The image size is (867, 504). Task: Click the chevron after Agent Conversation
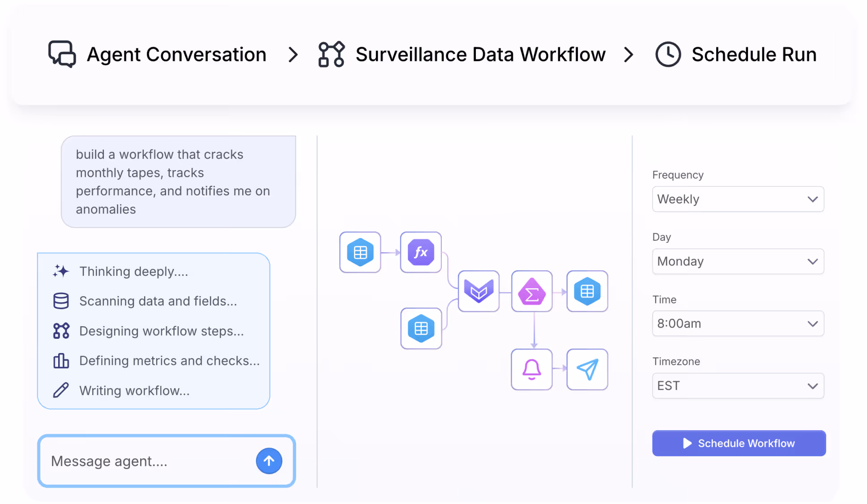click(x=293, y=55)
